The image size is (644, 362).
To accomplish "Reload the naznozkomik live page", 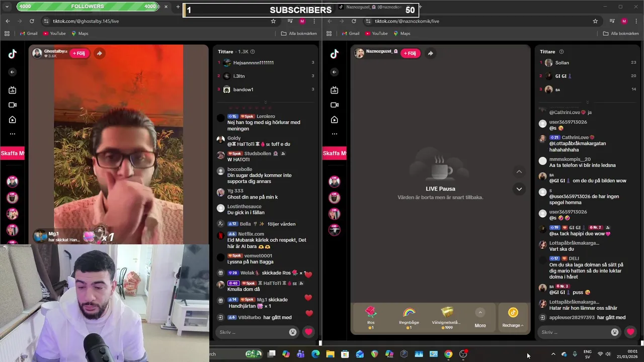I will coord(354,21).
